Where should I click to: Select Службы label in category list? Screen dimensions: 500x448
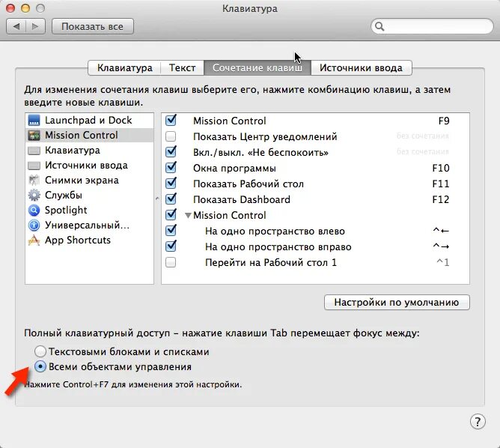coord(64,195)
